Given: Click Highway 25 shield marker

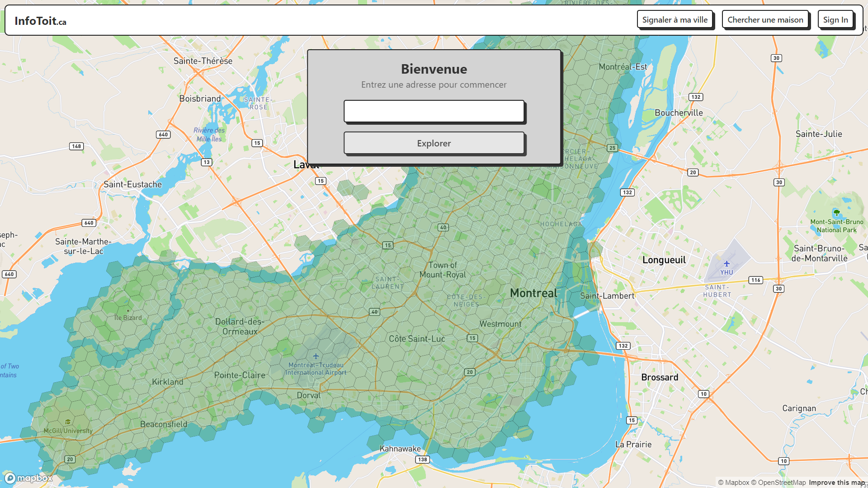Looking at the screenshot, I should click(x=612, y=148).
